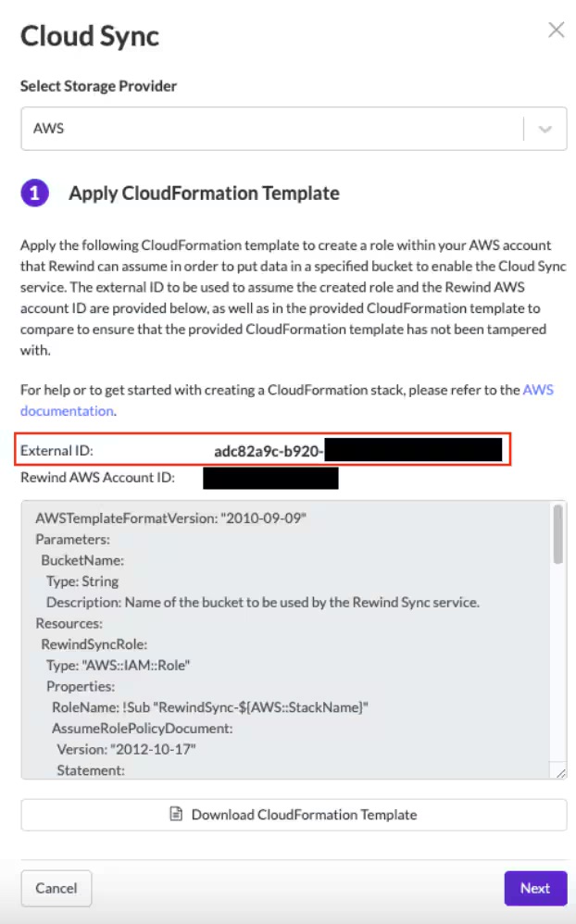This screenshot has width=576, height=924.
Task: Click the redacted Rewind AWS Account ID
Action: point(270,478)
